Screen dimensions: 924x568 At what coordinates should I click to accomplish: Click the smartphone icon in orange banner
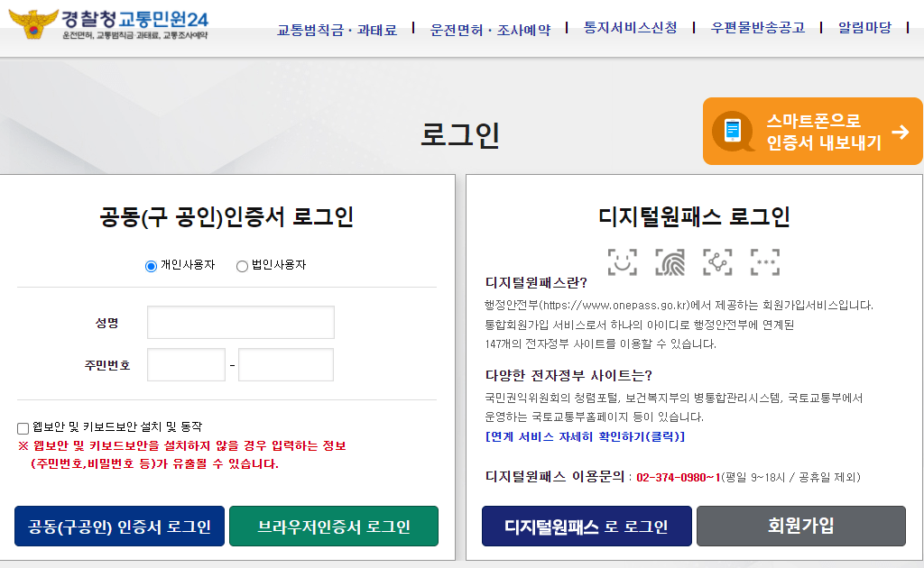coord(733,131)
